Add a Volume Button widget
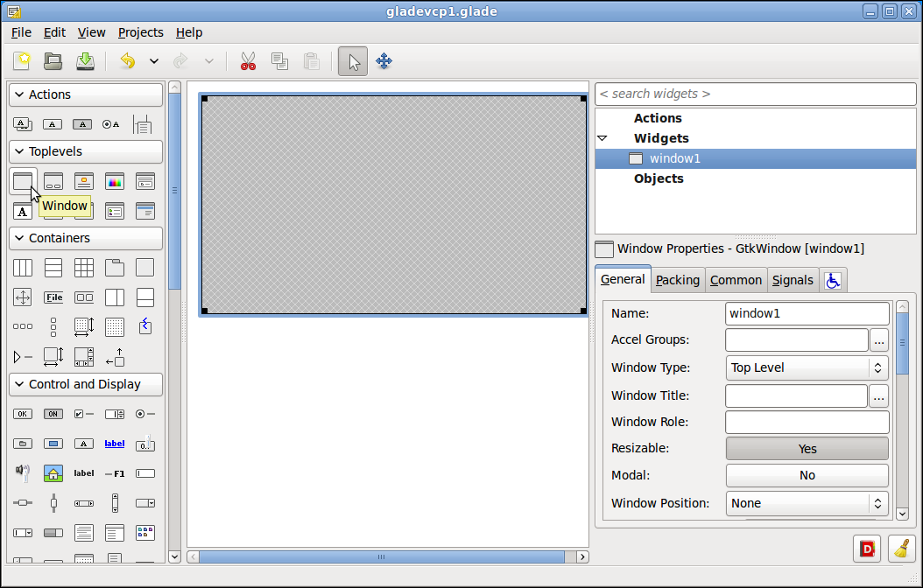Viewport: 923px width, 588px height. tap(23, 472)
